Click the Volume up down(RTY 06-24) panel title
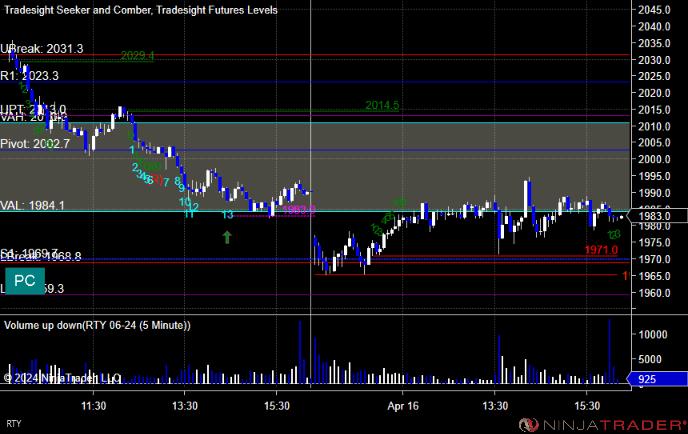 click(97, 325)
